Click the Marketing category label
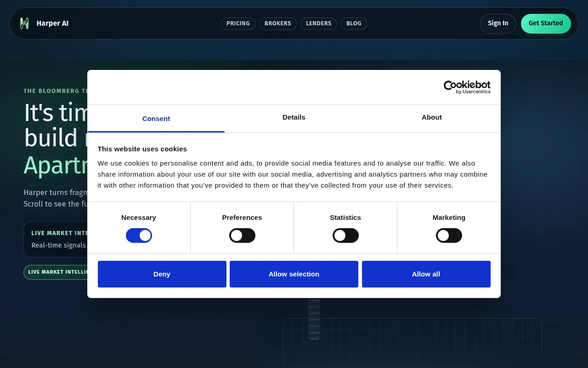Viewport: 588px width, 368px height. (449, 218)
